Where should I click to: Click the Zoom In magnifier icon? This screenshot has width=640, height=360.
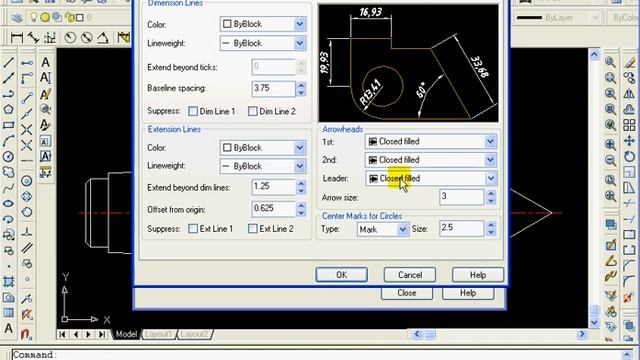tap(610, 144)
